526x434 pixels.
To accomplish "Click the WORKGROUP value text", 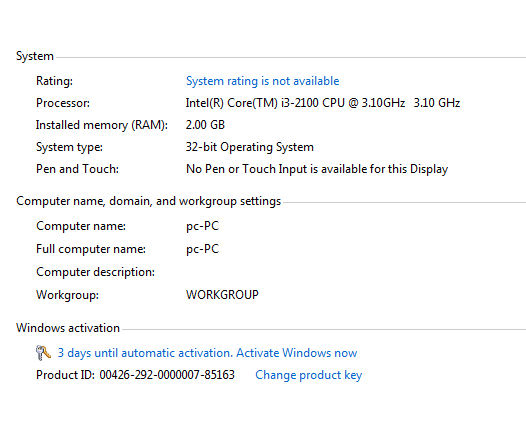I will click(222, 294).
